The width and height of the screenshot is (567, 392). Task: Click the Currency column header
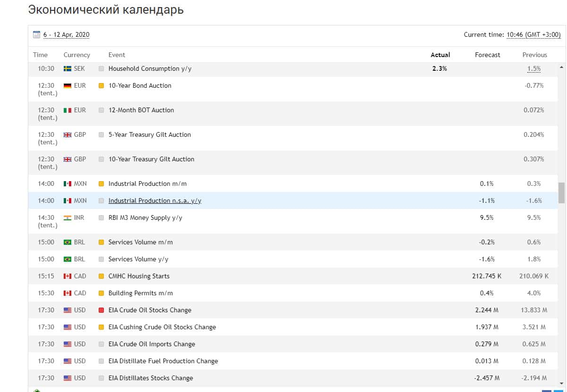click(76, 55)
